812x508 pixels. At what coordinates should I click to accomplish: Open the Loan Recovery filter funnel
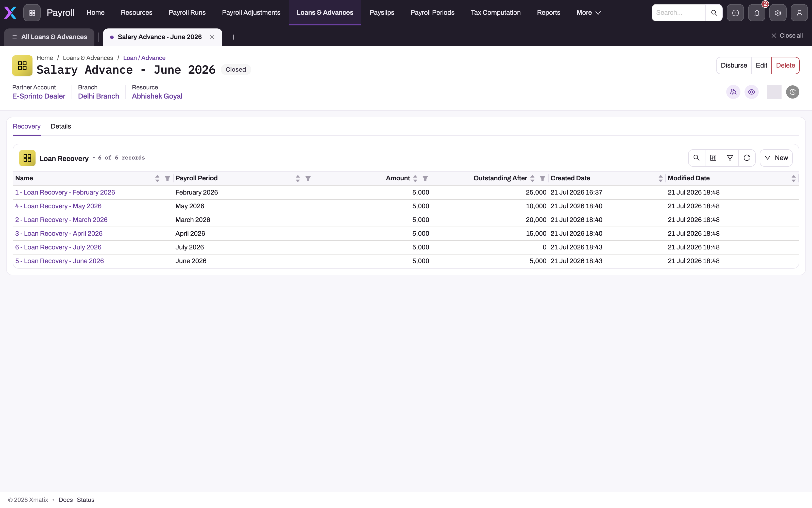click(730, 158)
